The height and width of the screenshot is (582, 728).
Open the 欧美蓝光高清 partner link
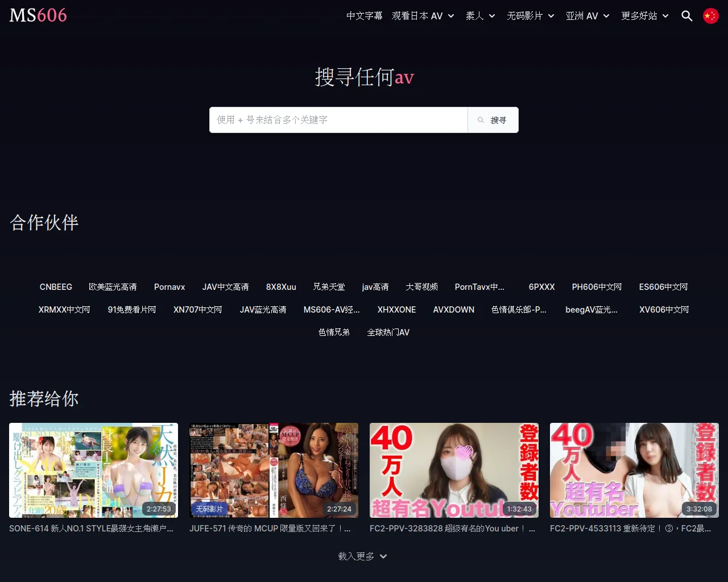113,287
